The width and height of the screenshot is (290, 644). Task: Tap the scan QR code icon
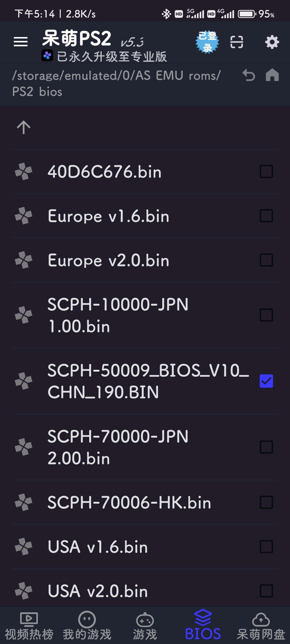point(237,42)
